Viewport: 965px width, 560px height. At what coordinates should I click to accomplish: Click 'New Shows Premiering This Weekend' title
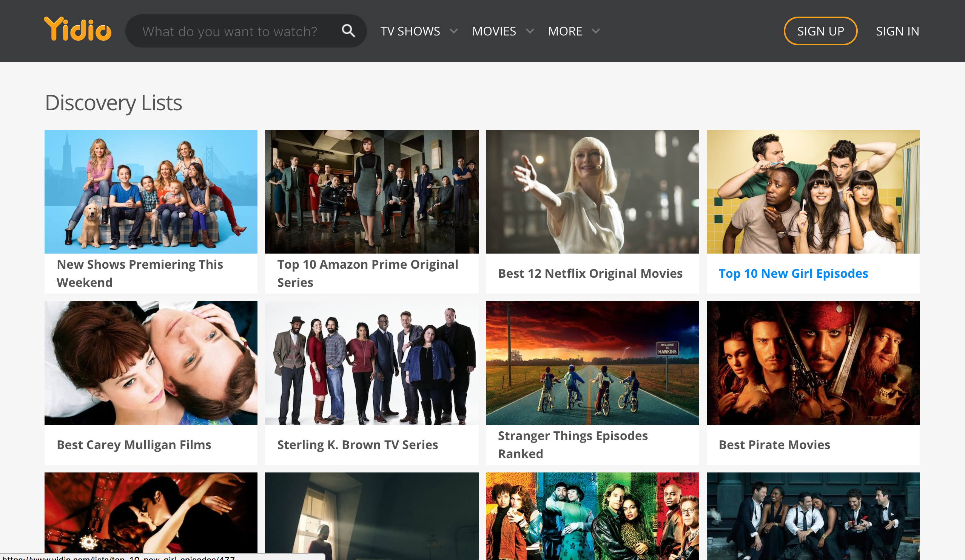140,273
